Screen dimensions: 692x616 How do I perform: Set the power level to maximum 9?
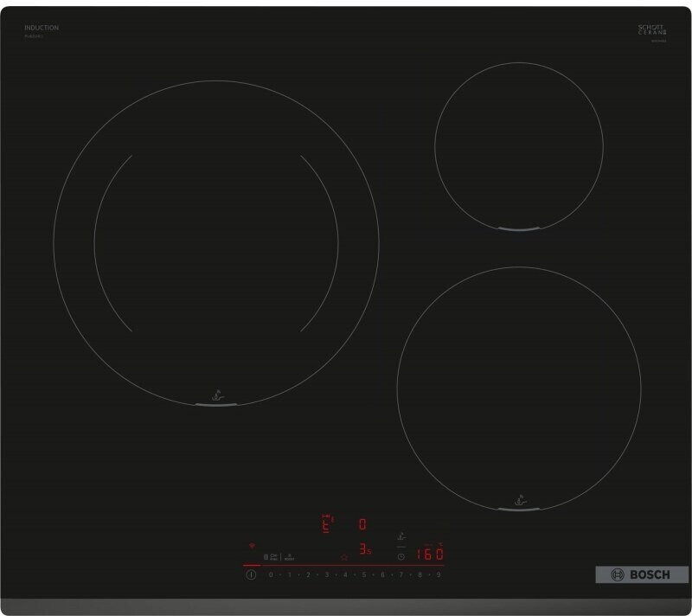[x=439, y=574]
